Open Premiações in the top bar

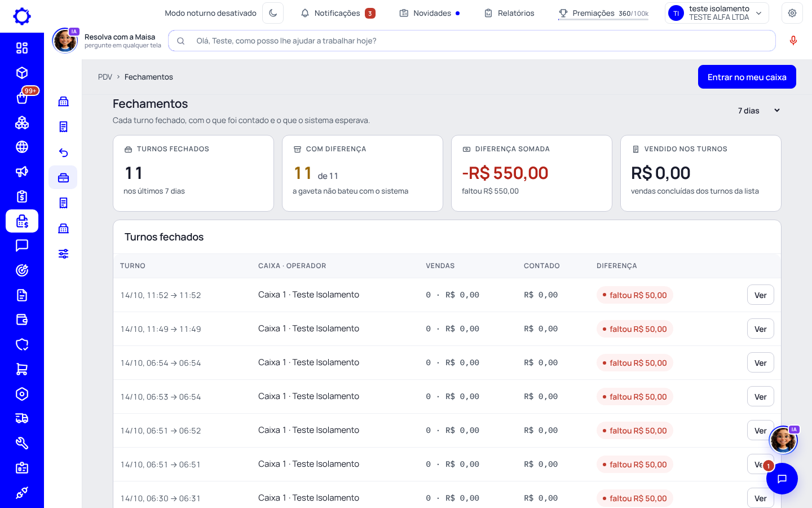point(603,13)
